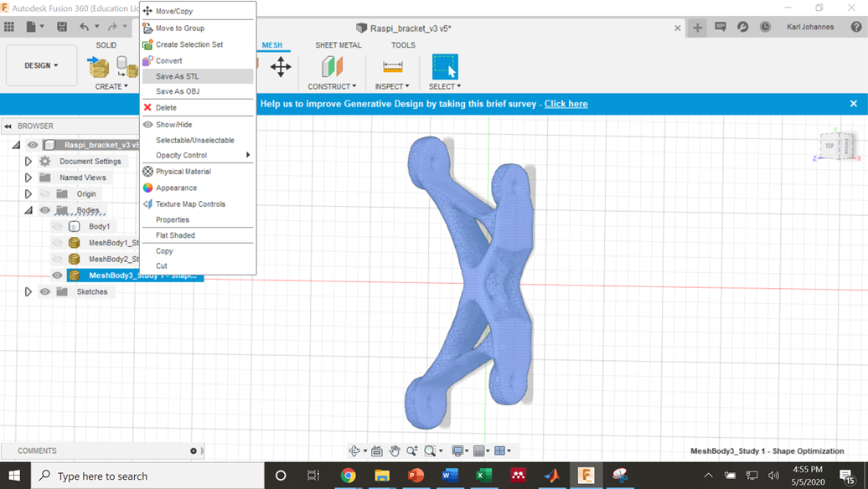Viewport: 868px width, 489px height.
Task: Open the clock icon beside user name
Action: (765, 27)
